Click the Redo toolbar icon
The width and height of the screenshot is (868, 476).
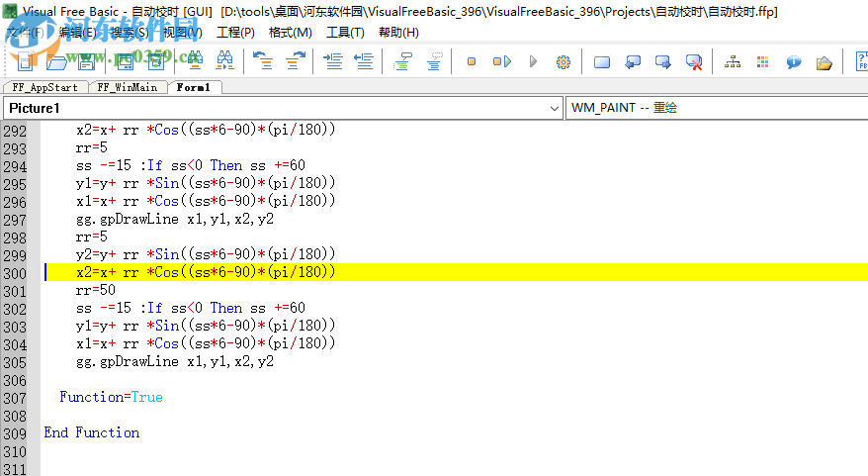(x=296, y=61)
